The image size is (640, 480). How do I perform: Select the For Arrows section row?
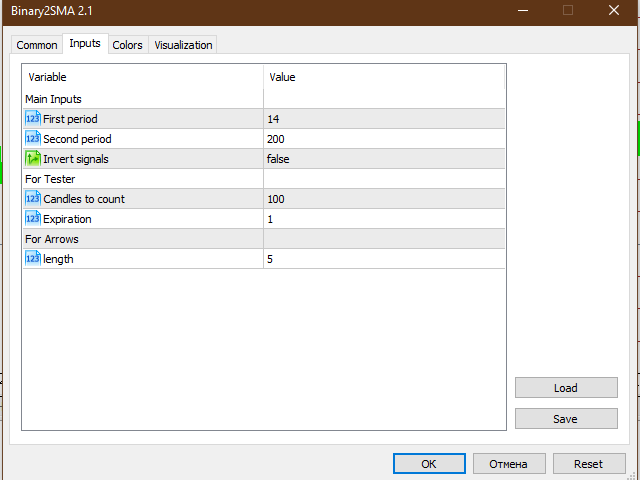264,239
